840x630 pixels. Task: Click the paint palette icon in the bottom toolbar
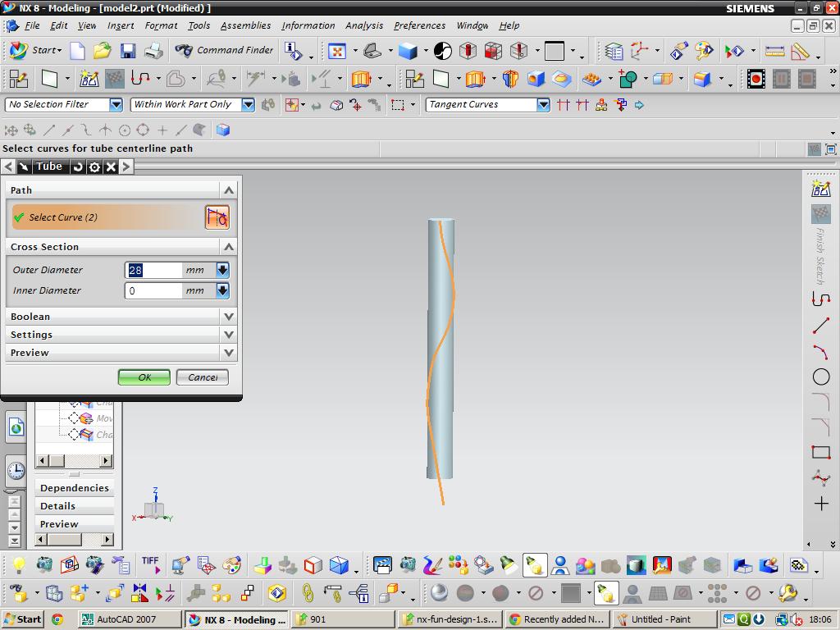pyautogui.click(x=231, y=565)
